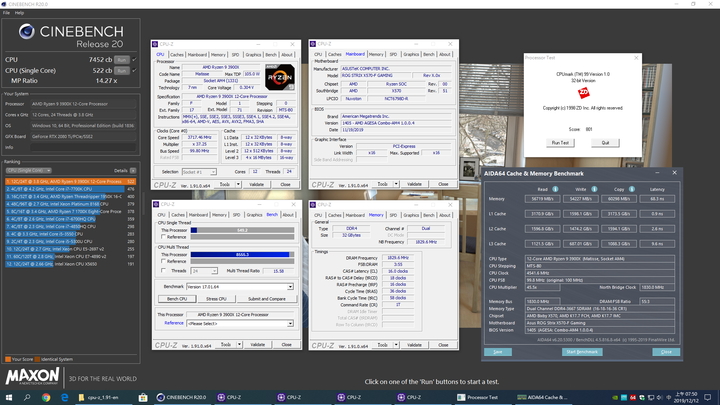Screen dimensions: 720x405
Task: Click the Multi Thread blue score bar
Action: (x=240, y=254)
